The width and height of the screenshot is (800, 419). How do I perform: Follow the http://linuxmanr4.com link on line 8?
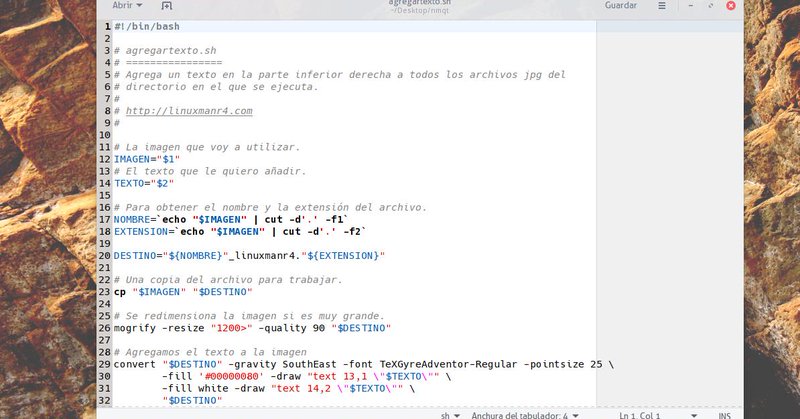[x=189, y=111]
